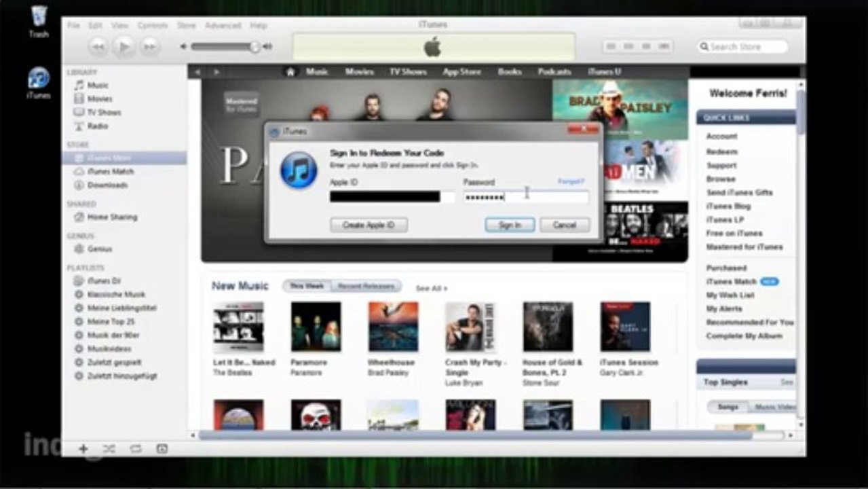The height and width of the screenshot is (489, 868).
Task: Open the Advanced menu
Action: [x=223, y=25]
